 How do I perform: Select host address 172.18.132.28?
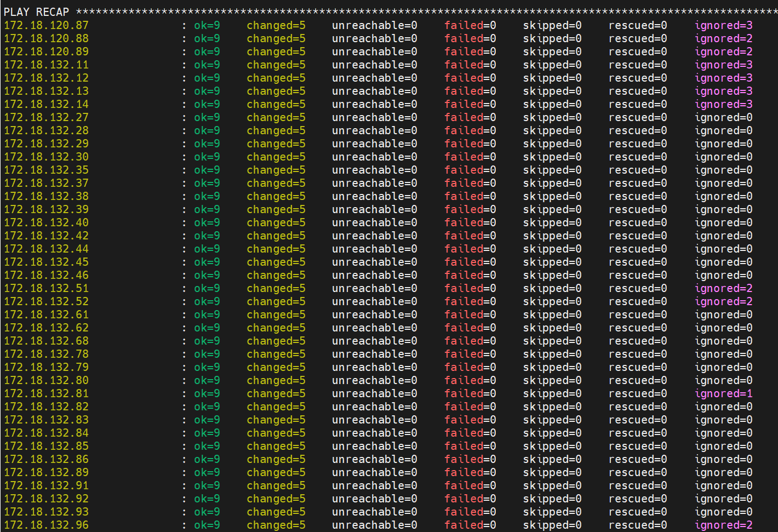(x=46, y=130)
